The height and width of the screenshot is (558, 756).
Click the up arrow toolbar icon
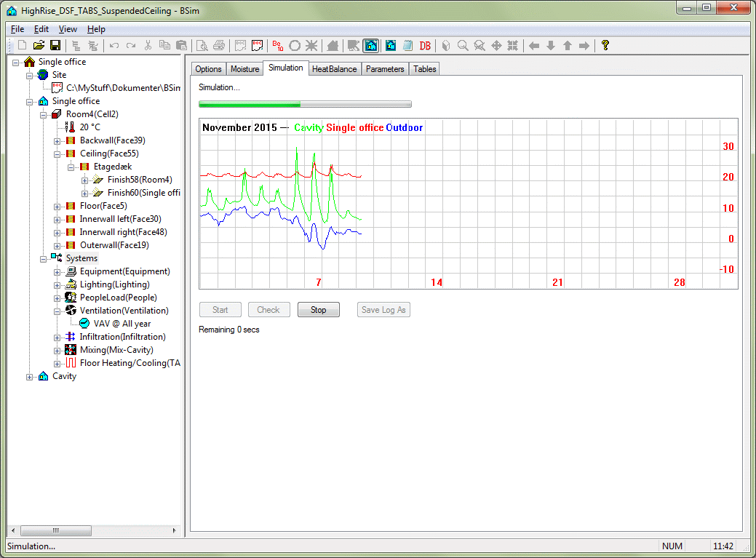[568, 45]
